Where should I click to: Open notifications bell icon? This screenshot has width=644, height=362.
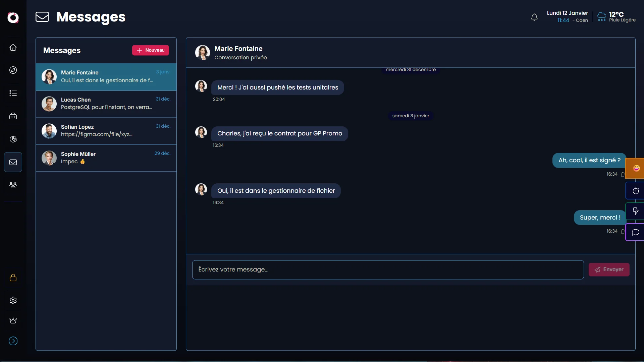534,17
